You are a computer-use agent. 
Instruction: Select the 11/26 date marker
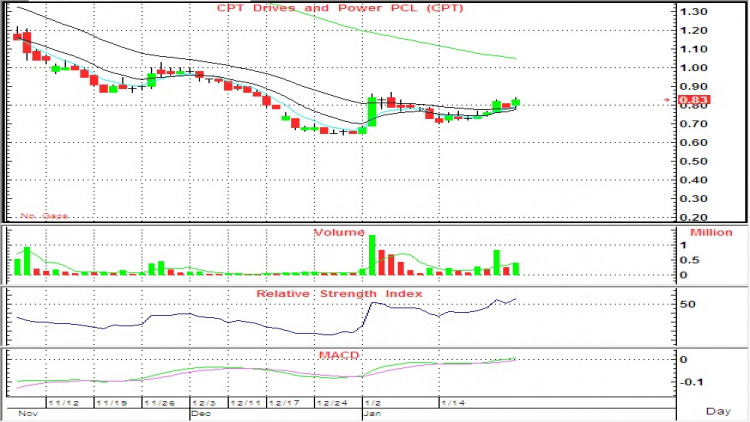pyautogui.click(x=160, y=403)
